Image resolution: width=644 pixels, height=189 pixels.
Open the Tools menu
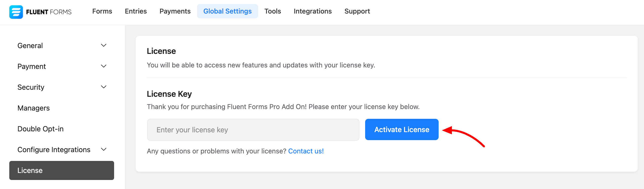click(x=273, y=11)
